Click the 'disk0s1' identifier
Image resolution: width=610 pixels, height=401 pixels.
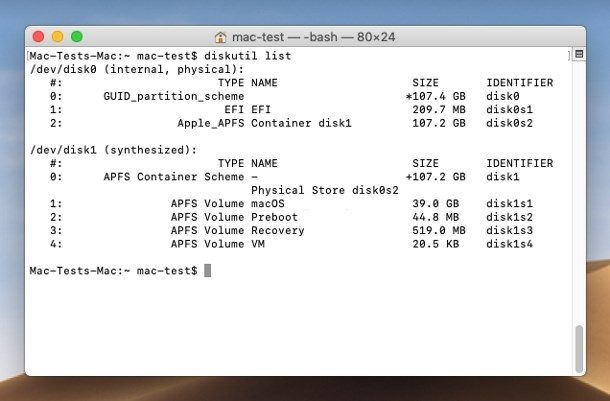coord(509,110)
